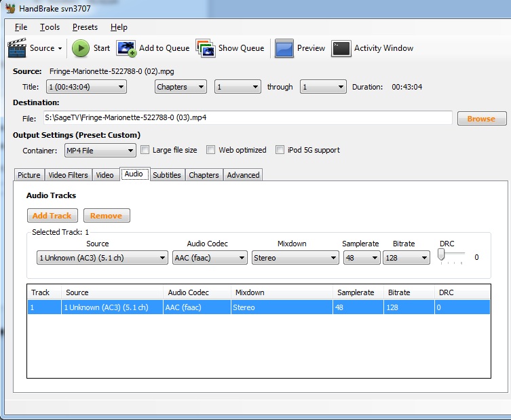This screenshot has width=511, height=420.
Task: Open the Title dropdown
Action: tap(86, 87)
